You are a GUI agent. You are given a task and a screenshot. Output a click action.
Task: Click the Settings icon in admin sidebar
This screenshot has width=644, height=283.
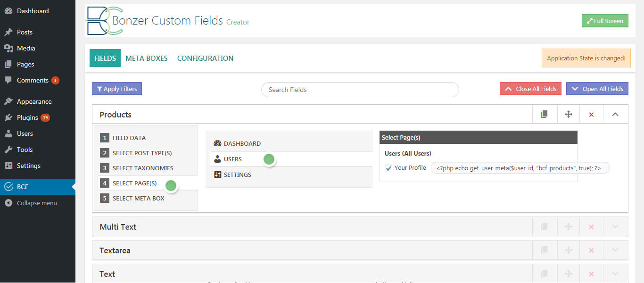click(8, 166)
